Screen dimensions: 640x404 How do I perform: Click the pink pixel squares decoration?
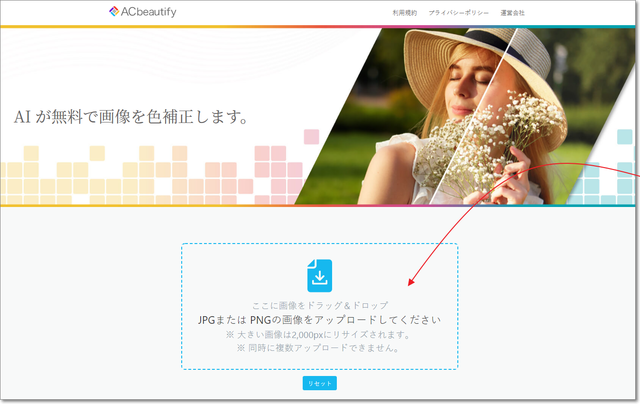pos(275,165)
